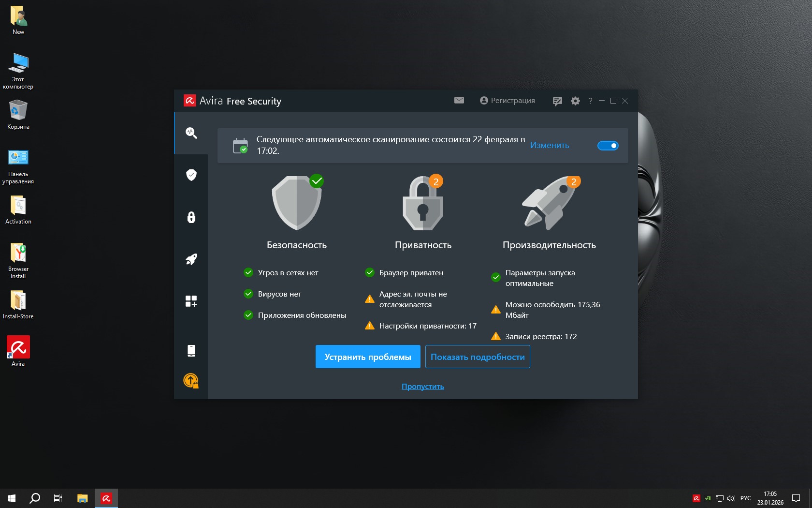Click the help question mark icon
Viewport: 812px width, 508px height.
coord(590,101)
